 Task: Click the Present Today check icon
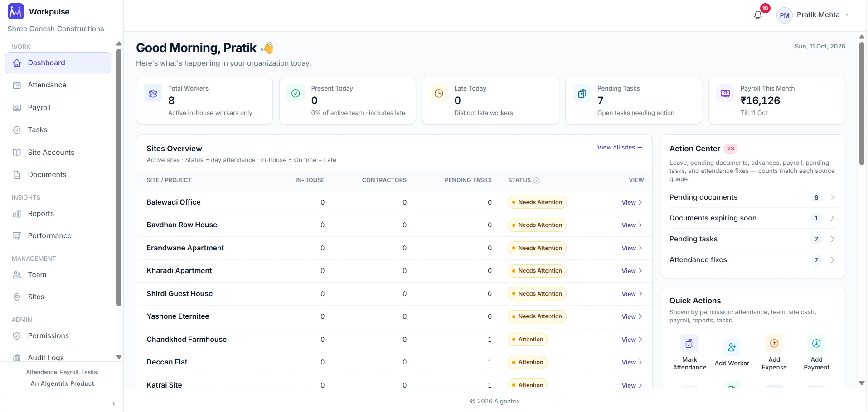tap(296, 93)
